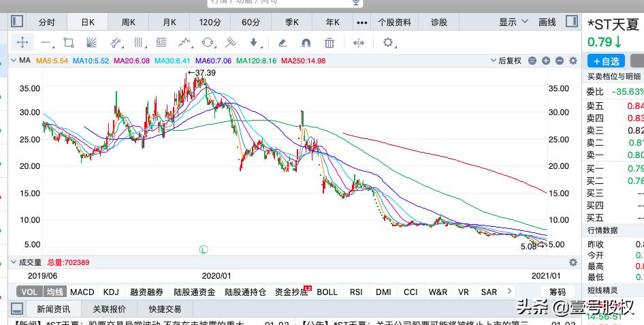The height and width of the screenshot is (325, 644).
Task: Switch to 月K chart tab
Action: (x=170, y=22)
